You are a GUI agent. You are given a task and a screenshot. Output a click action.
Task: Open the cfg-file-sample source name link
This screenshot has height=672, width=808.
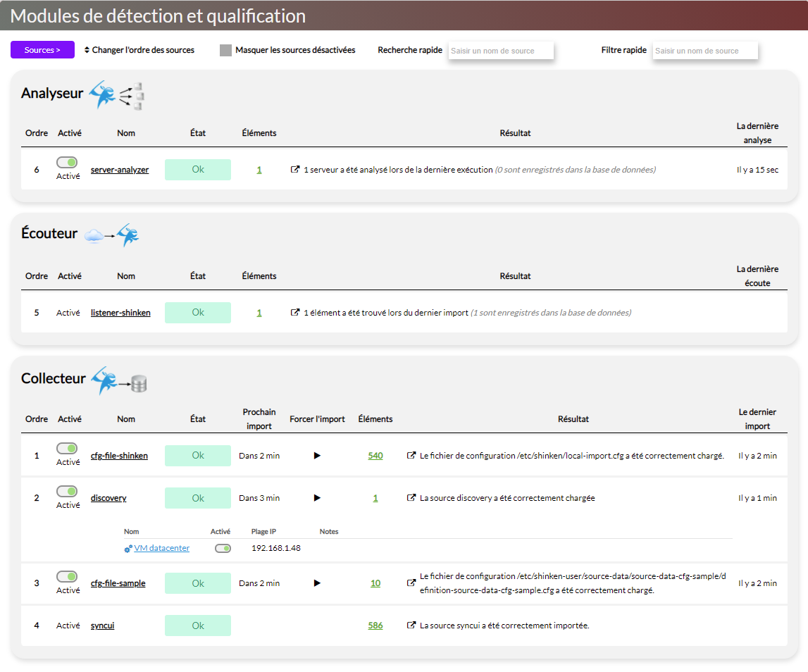tap(118, 583)
